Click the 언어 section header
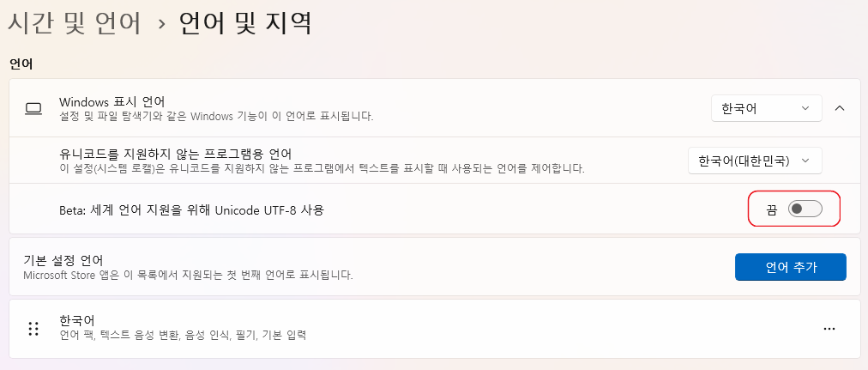The height and width of the screenshot is (370, 868). click(21, 64)
